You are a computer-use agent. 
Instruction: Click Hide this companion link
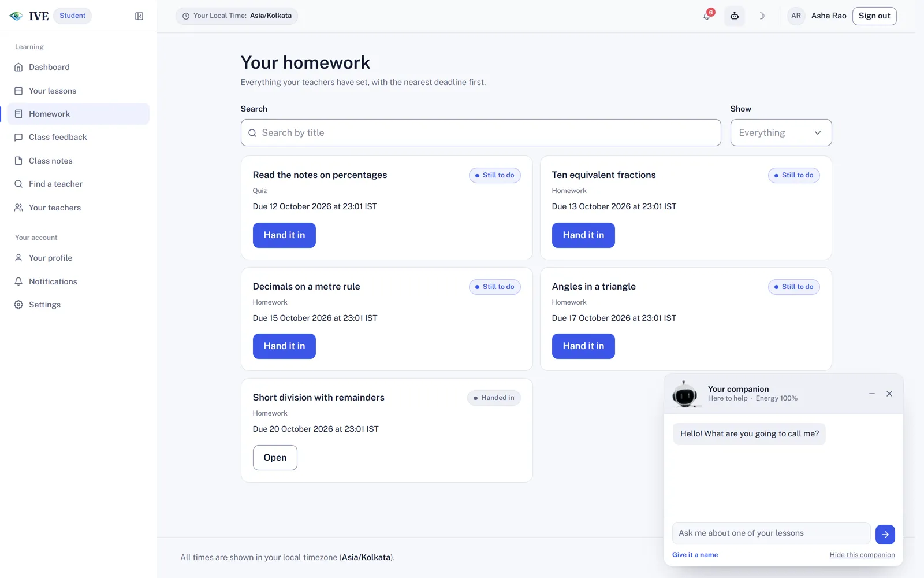coord(862,555)
